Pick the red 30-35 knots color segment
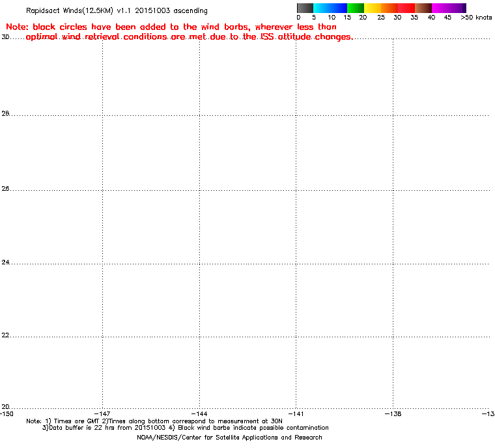Image resolution: width=495 pixels, height=448 pixels. pos(406,8)
